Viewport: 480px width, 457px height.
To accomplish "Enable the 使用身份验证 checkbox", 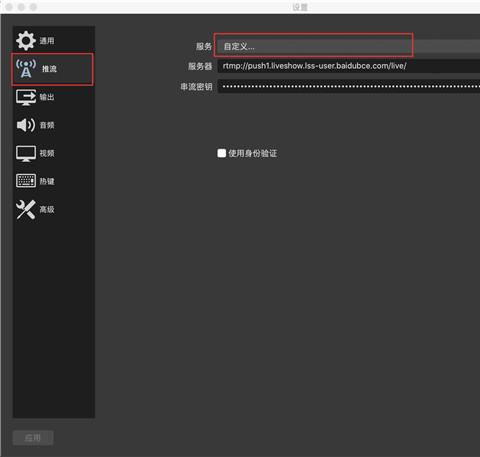I will 222,153.
